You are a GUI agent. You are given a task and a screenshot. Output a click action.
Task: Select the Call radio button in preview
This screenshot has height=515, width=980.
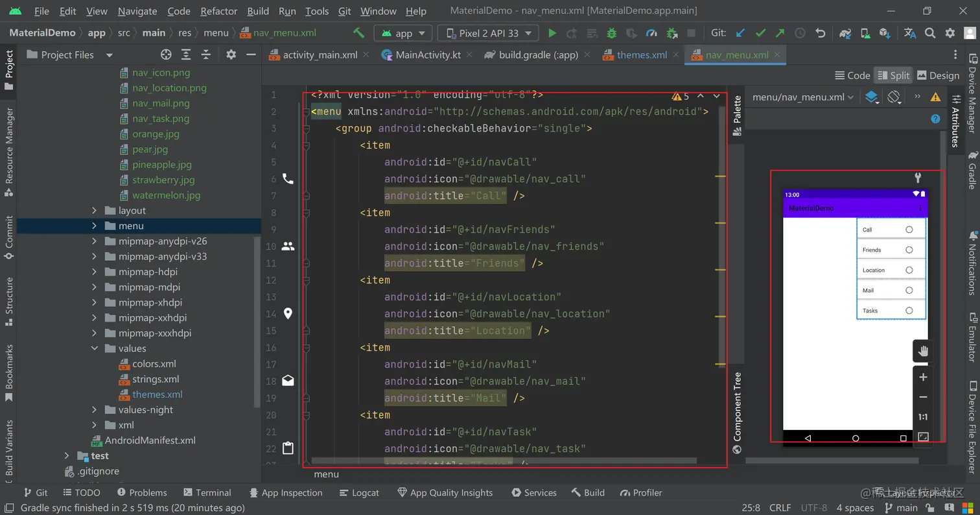tap(909, 230)
